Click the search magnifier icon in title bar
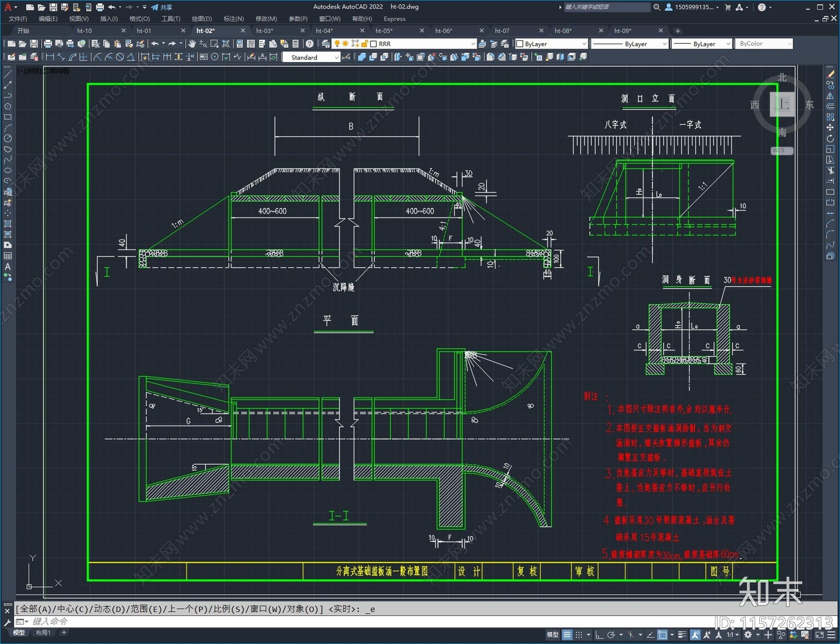 point(657,7)
